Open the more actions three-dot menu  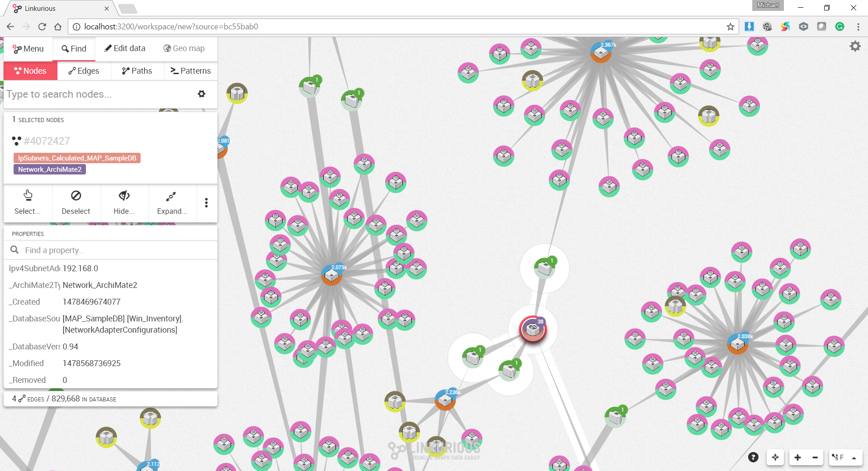click(x=206, y=203)
